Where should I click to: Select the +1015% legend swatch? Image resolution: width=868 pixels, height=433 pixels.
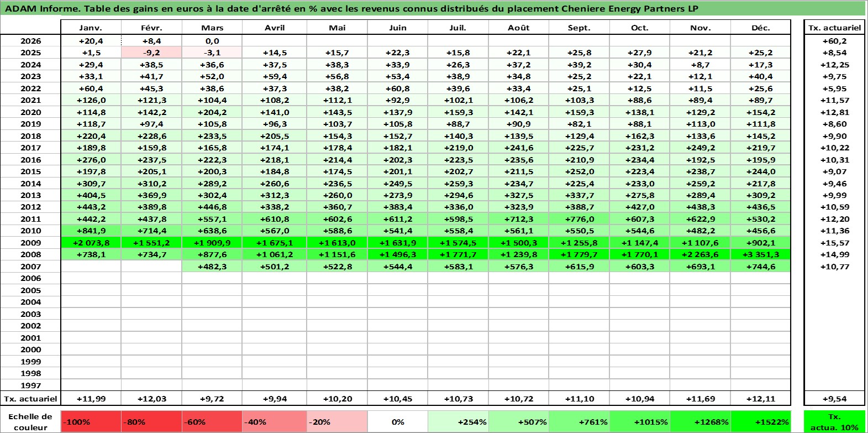(x=640, y=421)
